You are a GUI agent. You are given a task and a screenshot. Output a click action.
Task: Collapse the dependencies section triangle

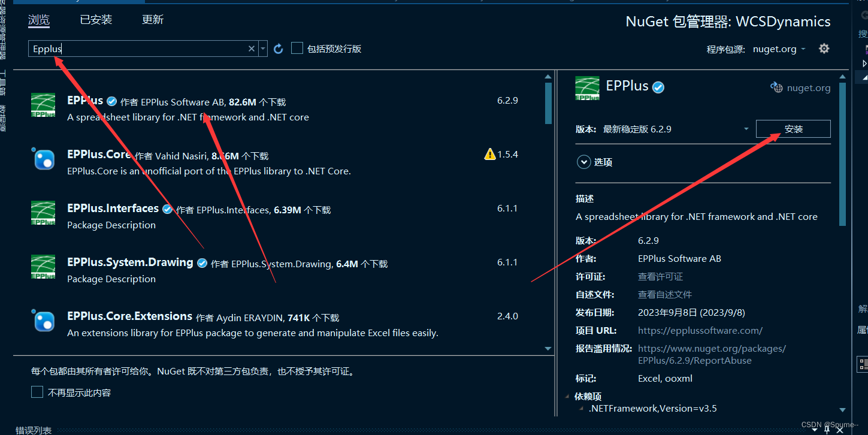click(567, 396)
